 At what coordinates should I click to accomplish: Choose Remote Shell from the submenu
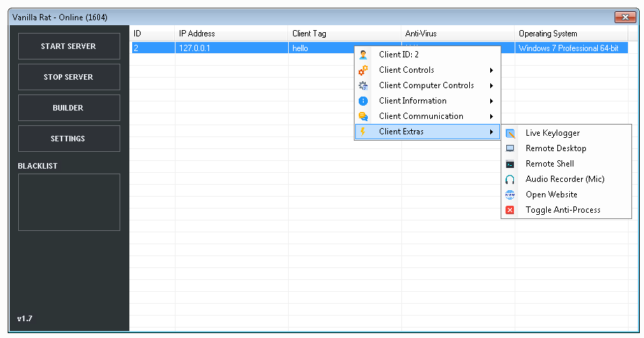pyautogui.click(x=550, y=164)
